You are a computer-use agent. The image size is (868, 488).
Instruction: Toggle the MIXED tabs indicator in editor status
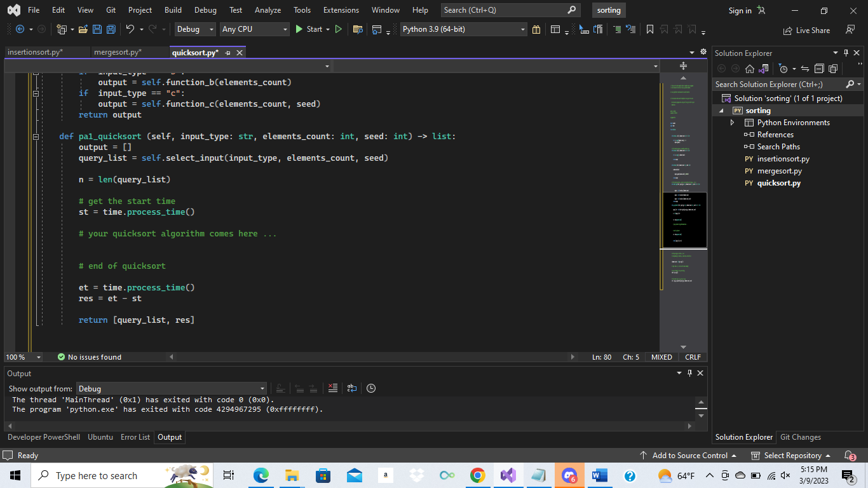661,357
